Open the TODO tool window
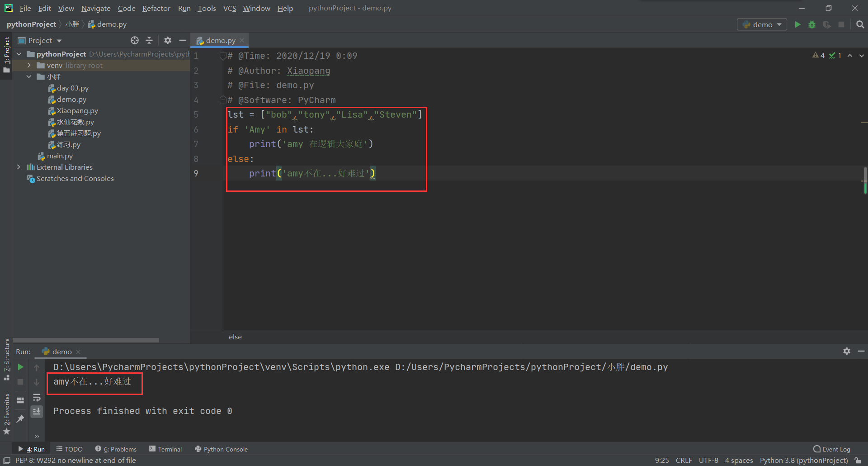Screen dimensions: 868x466 point(70,449)
